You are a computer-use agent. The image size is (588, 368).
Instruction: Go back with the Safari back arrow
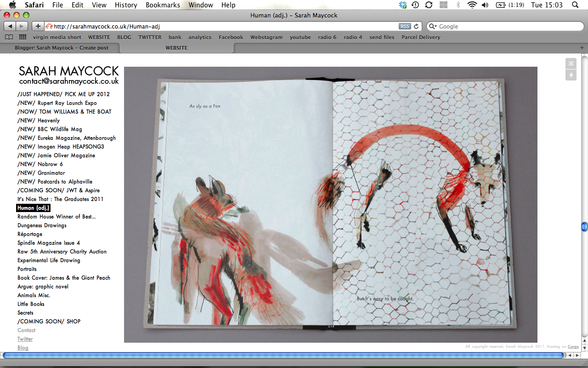pos(10,26)
